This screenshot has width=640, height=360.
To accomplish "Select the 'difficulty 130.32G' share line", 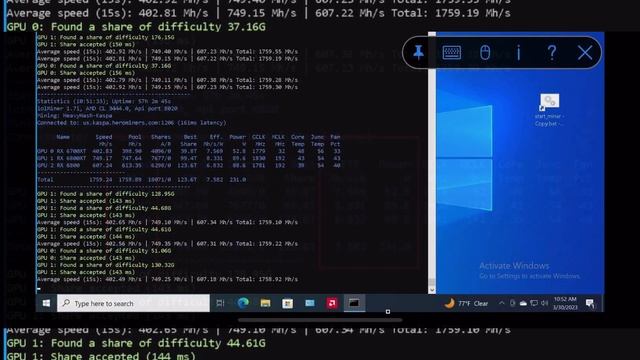I will pos(106,265).
